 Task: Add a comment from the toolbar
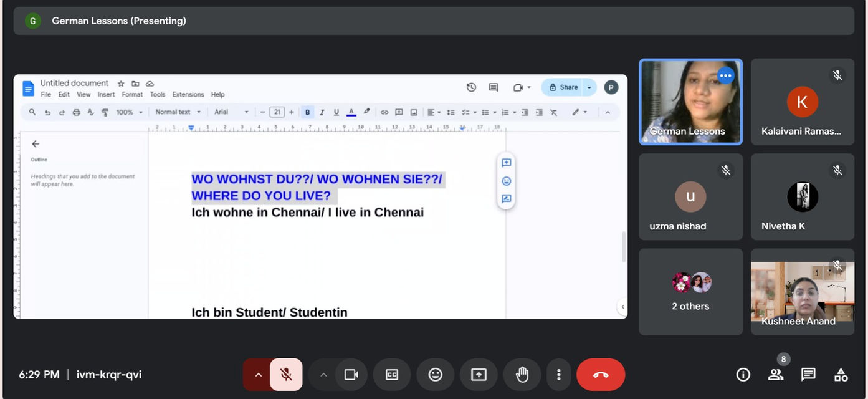[399, 112]
